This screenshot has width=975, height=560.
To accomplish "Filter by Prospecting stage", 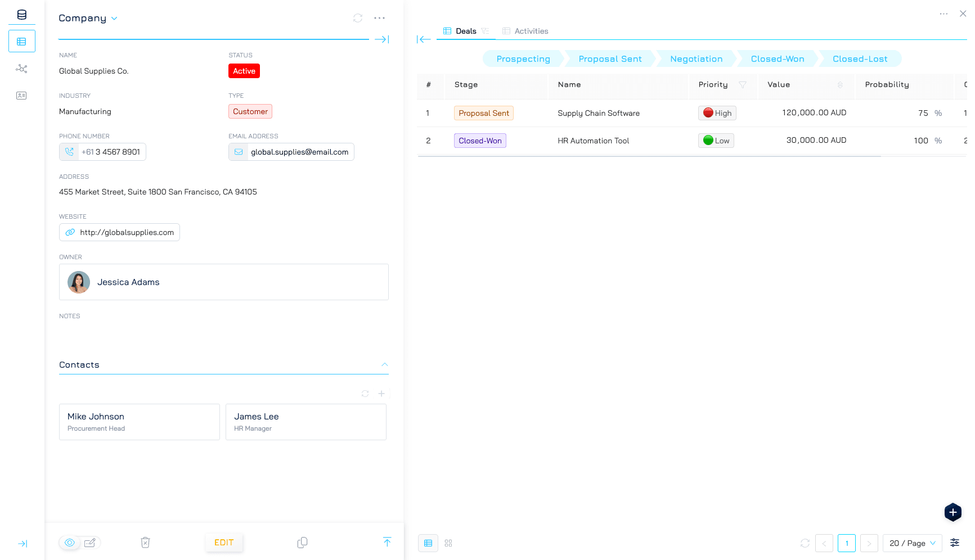I will [523, 59].
